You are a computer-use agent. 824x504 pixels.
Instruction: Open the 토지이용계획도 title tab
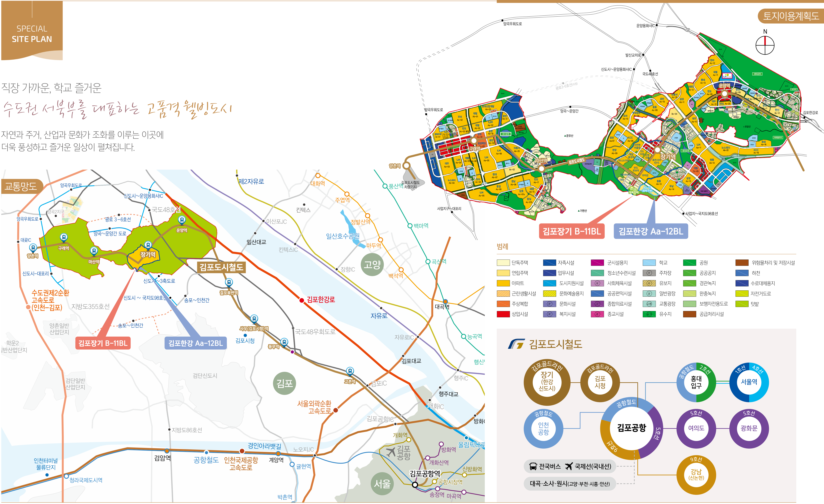791,16
